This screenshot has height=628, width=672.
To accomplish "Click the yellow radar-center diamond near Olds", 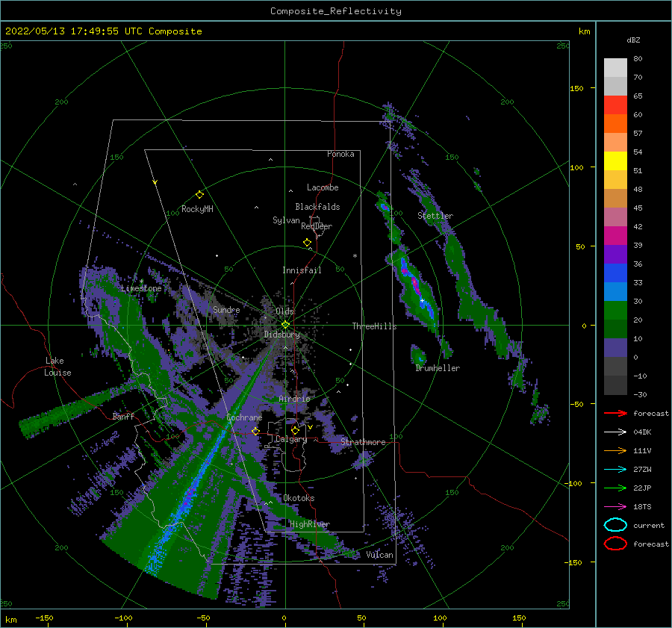I will point(285,325).
